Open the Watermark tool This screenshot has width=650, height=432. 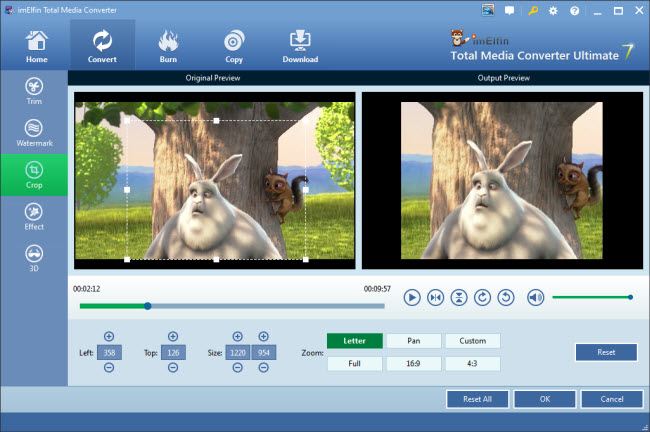coord(34,133)
